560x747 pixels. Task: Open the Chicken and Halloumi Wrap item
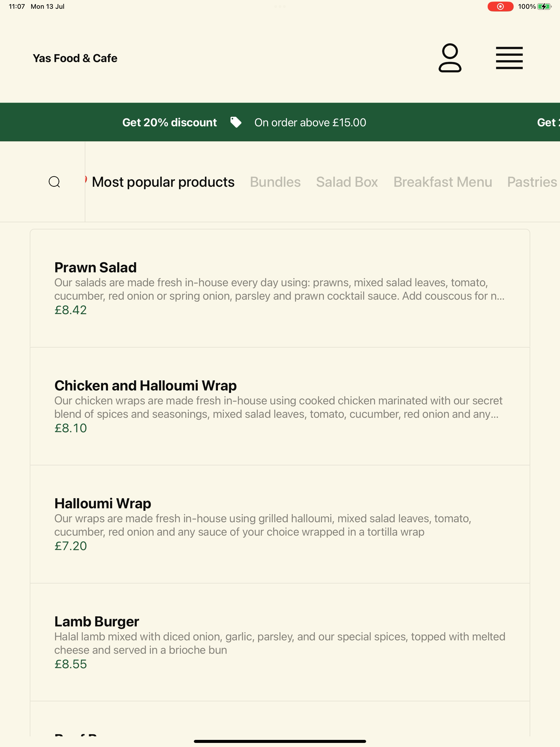(280, 406)
